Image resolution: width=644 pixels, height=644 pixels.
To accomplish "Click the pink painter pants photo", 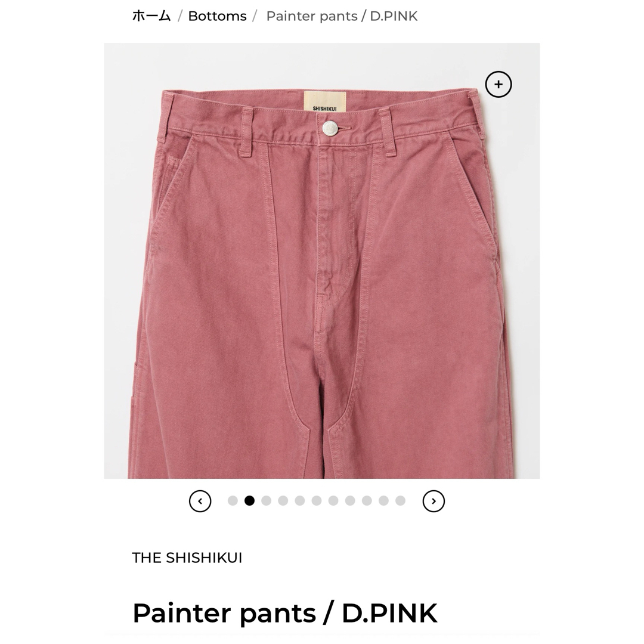I will pos(321,261).
